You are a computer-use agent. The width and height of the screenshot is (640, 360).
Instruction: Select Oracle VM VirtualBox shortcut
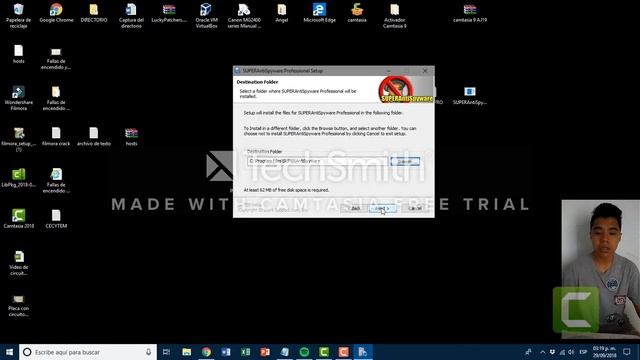click(x=206, y=16)
